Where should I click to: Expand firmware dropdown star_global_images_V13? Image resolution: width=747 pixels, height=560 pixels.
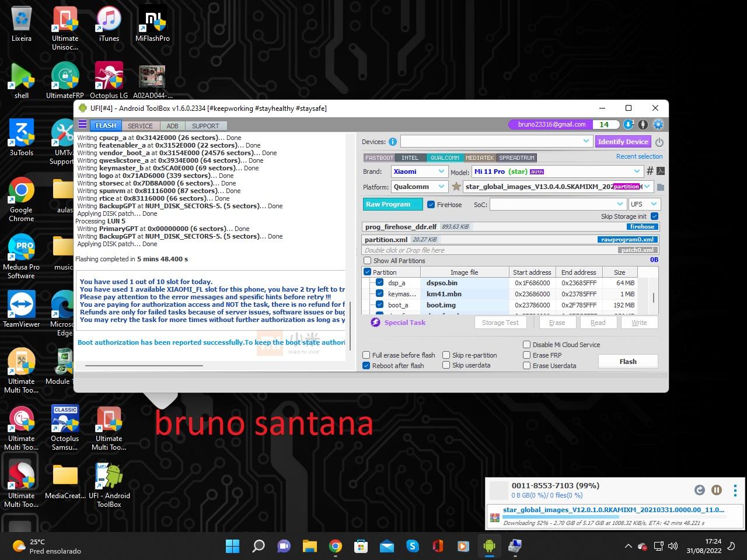point(647,187)
